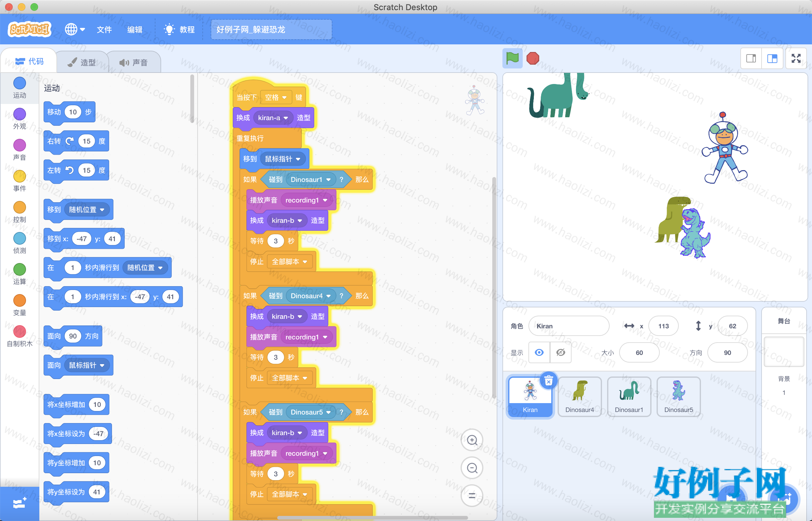The image size is (812, 521).
Task: Click the sprite direction field 90
Action: coord(727,353)
